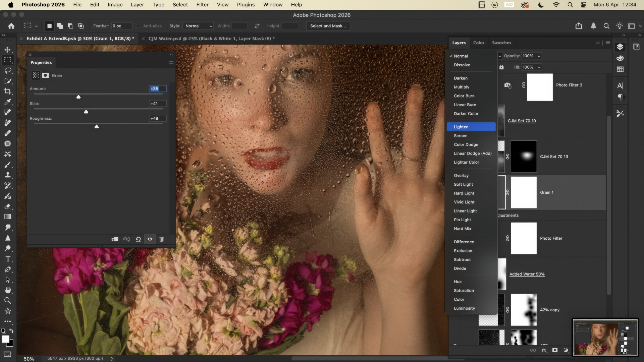Toggle Grain layer visibility in Properties
This screenshot has height=362, width=644.
(150, 239)
